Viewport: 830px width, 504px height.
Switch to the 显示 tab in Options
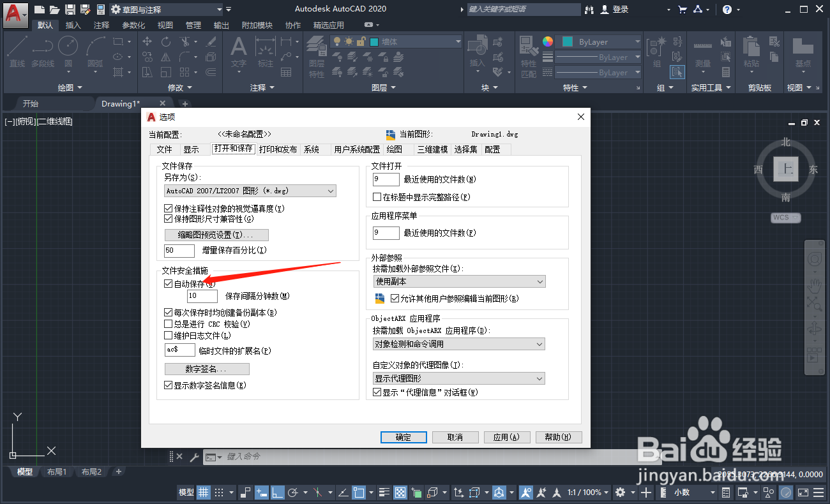[192, 149]
